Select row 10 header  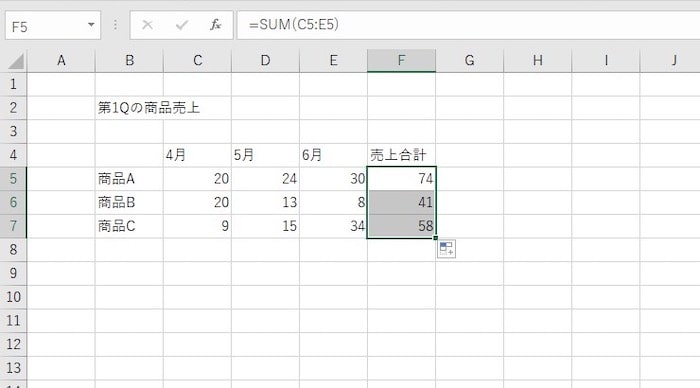pyautogui.click(x=13, y=297)
